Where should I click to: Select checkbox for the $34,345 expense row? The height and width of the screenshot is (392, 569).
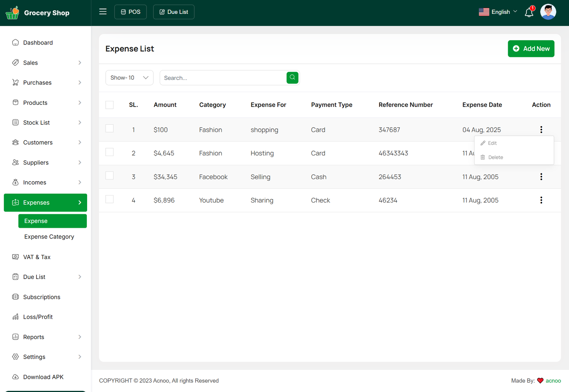110,176
